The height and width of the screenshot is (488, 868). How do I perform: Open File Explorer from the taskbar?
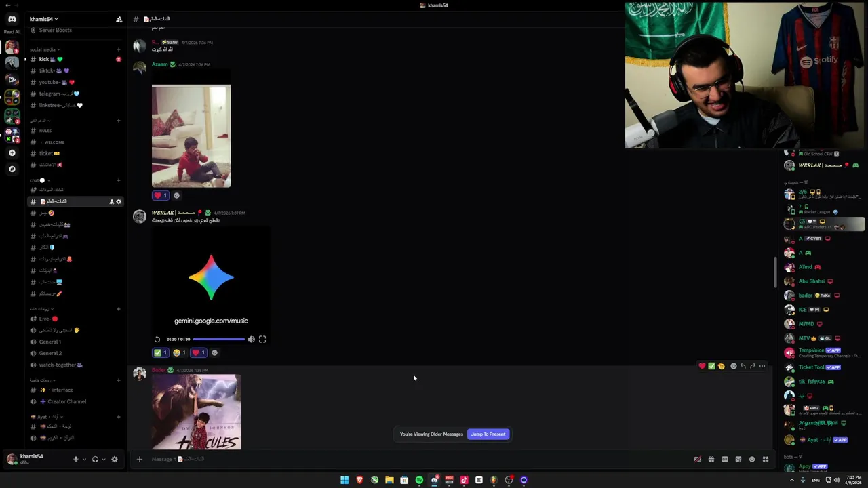coord(389,480)
